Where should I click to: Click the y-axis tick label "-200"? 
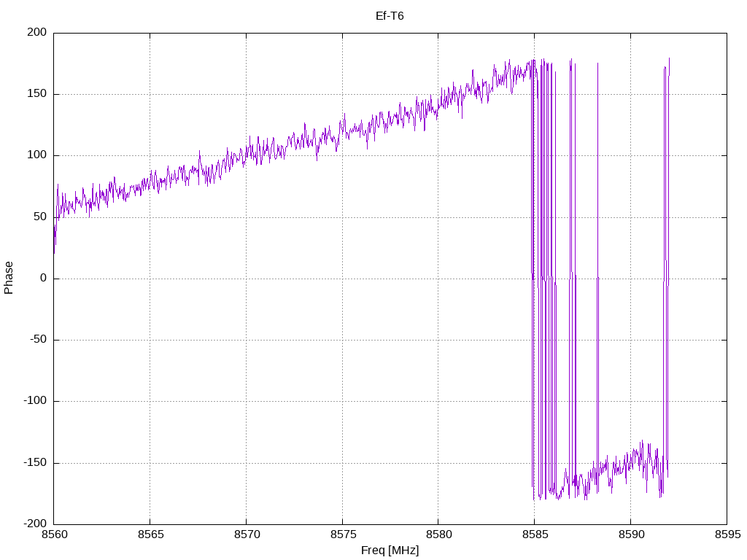35,524
